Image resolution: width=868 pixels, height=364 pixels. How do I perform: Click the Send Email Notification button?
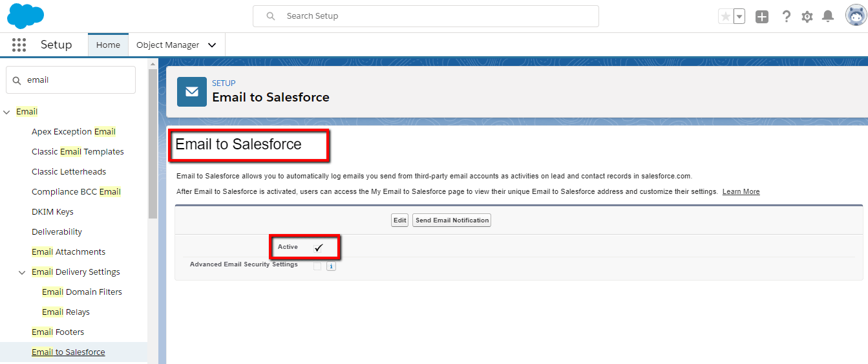[452, 220]
